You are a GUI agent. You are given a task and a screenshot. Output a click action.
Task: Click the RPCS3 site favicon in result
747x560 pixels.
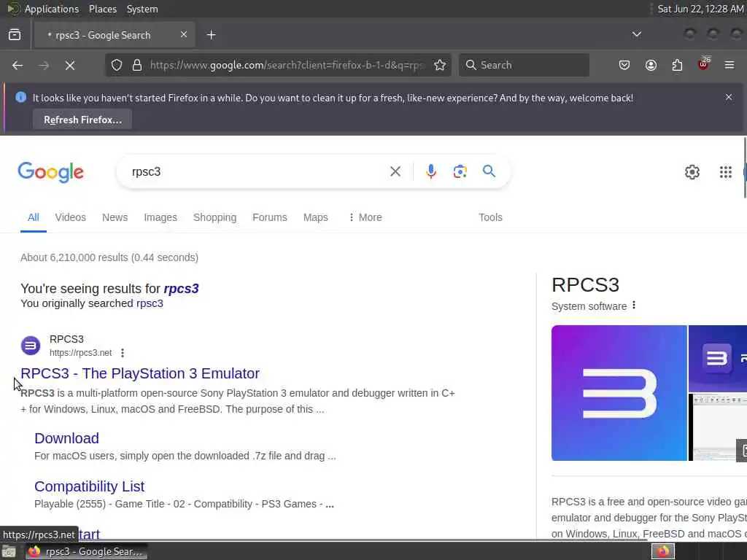31,346
